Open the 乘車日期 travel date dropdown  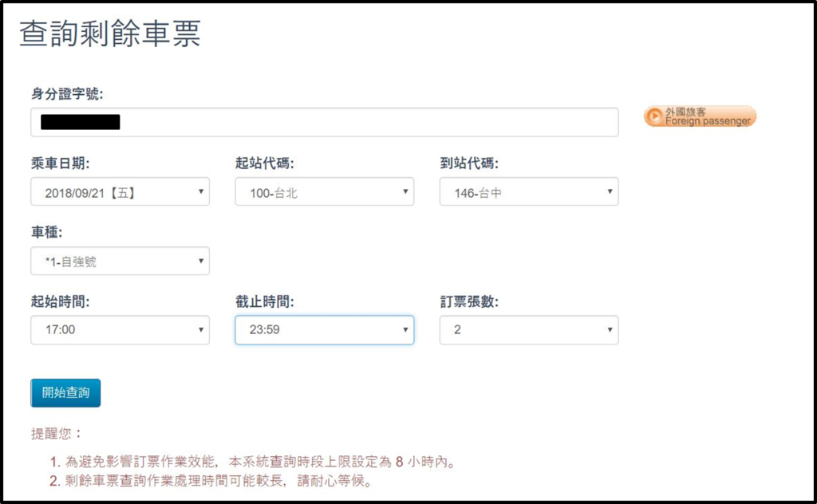tap(120, 191)
